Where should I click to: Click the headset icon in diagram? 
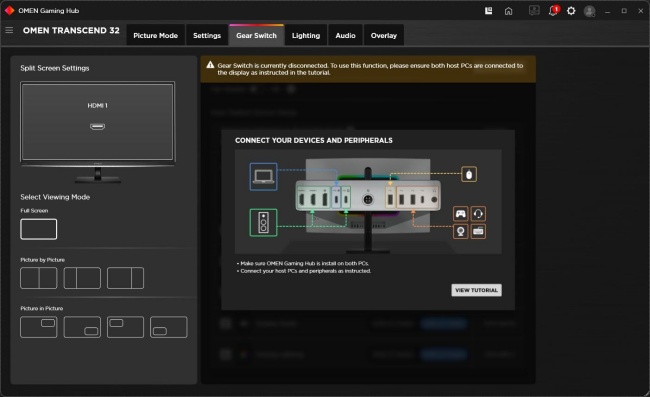(478, 214)
